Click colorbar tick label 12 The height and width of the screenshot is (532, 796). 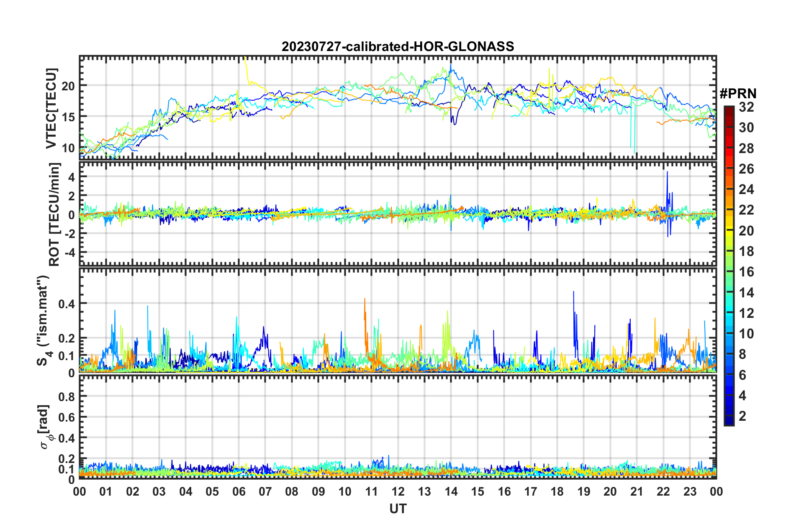click(746, 313)
